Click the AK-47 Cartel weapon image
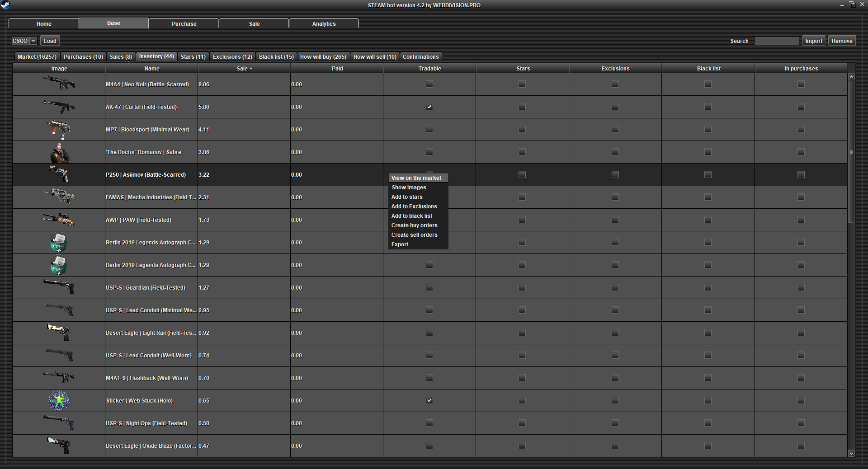Viewport: 868px width, 469px height. [59, 107]
